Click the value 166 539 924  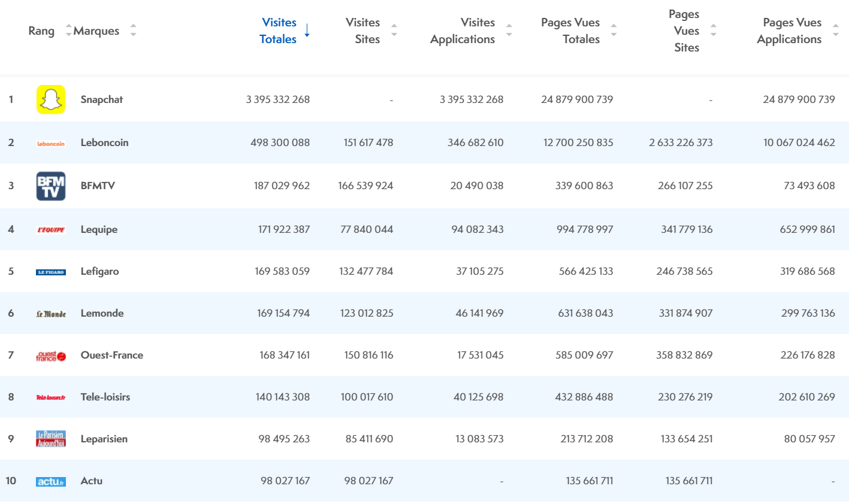[x=365, y=186]
